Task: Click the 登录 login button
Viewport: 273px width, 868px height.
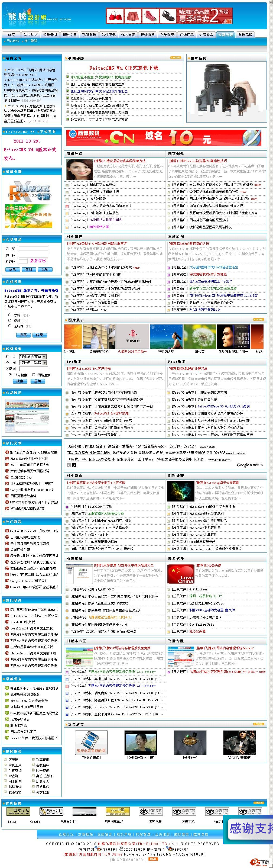Action: [12, 269]
